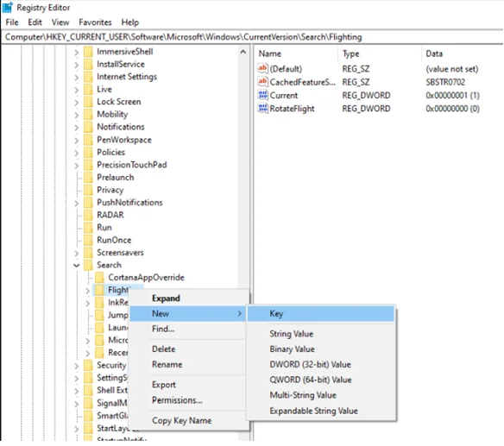Click Find... in the context menu
The image size is (504, 446).
[x=189, y=329]
